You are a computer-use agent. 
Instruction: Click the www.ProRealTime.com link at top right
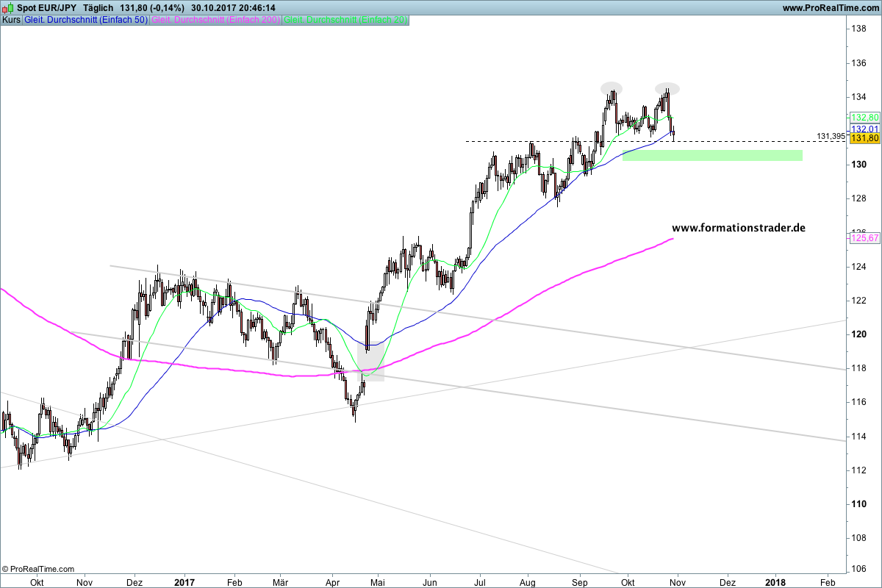tap(831, 8)
